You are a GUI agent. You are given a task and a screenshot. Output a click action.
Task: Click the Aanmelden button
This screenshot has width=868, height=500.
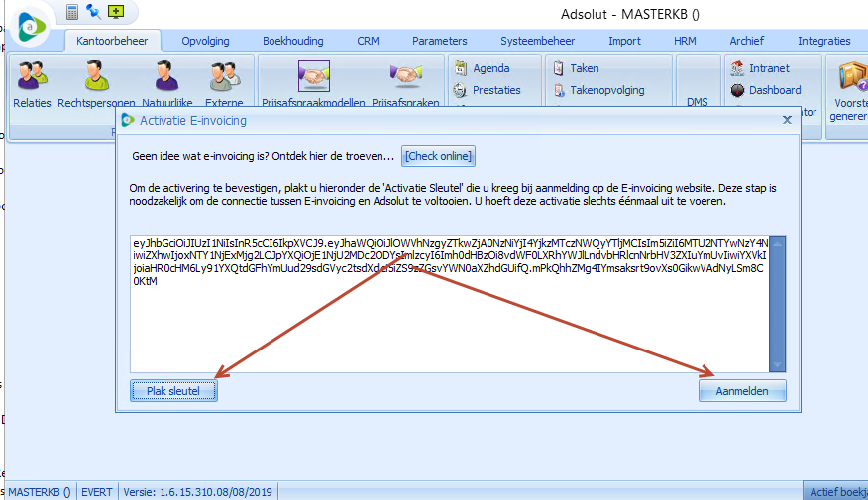(x=741, y=391)
